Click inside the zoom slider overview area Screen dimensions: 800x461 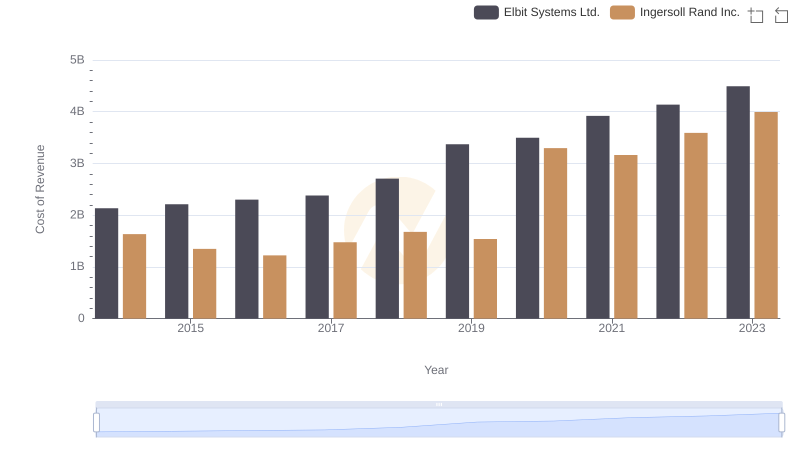coord(439,422)
